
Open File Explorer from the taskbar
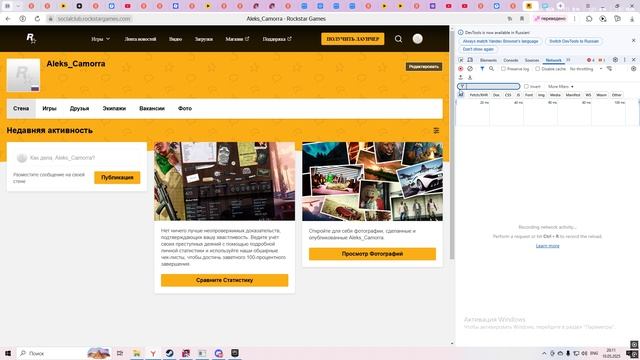point(137,353)
